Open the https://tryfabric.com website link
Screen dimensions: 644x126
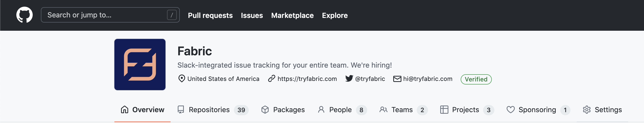[307, 79]
